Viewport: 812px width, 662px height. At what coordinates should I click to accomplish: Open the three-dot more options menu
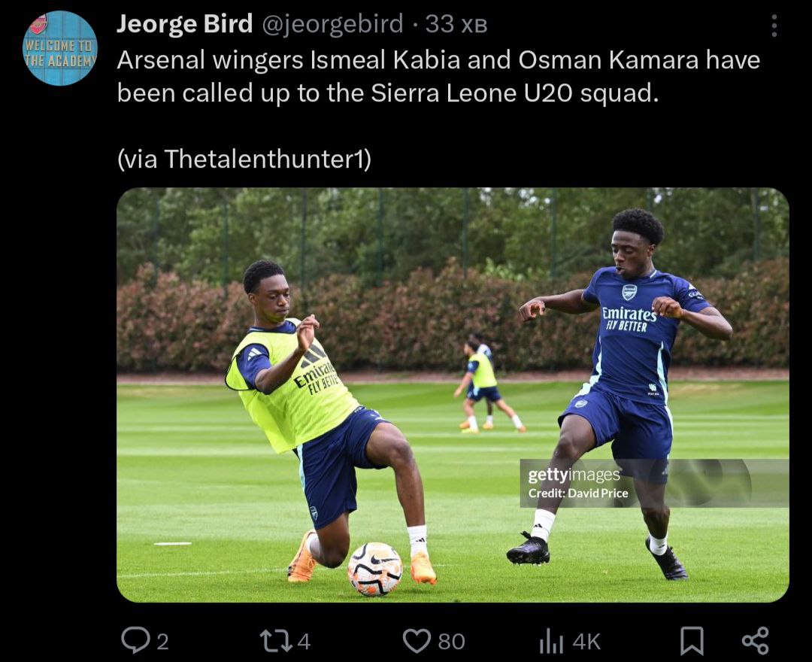[x=774, y=26]
